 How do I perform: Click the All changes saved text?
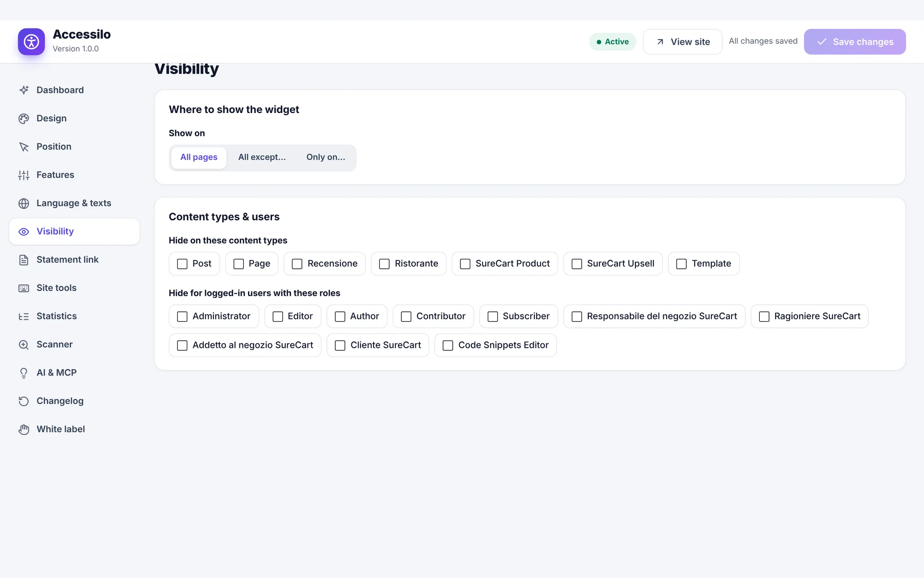(763, 41)
